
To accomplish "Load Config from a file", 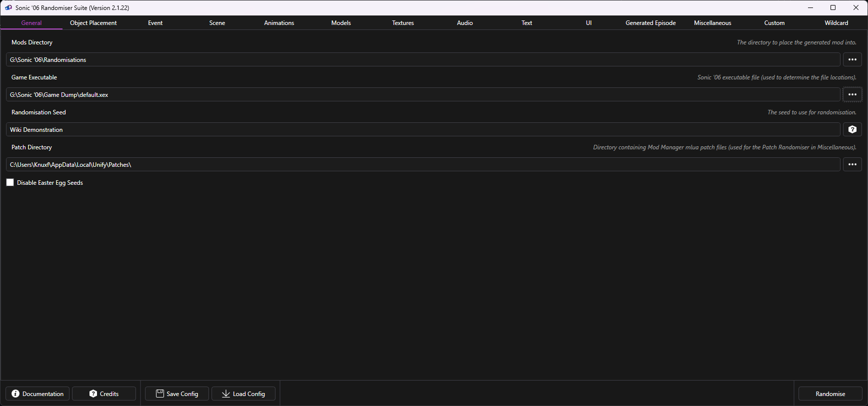I will 243,394.
